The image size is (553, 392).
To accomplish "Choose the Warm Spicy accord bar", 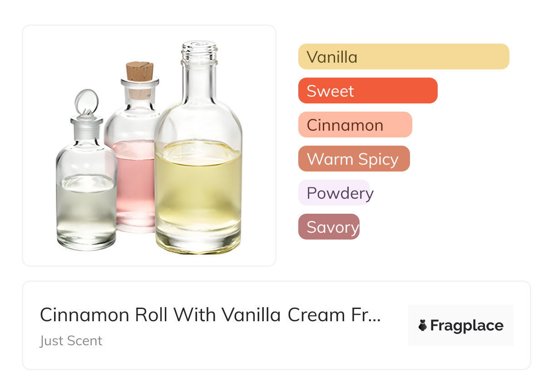I will tap(354, 159).
